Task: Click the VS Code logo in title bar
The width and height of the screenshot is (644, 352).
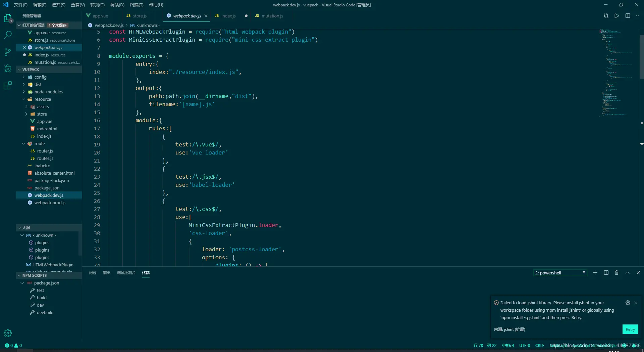Action: 6,5
